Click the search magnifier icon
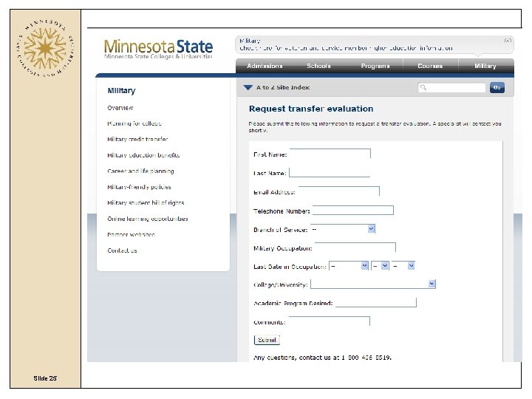Screen dimensions: 532x399 tap(423, 87)
